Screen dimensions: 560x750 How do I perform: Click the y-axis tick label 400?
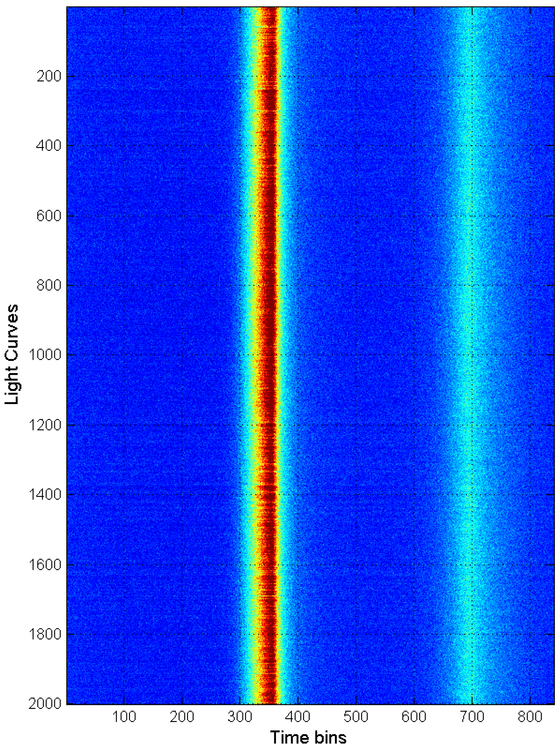48,146
